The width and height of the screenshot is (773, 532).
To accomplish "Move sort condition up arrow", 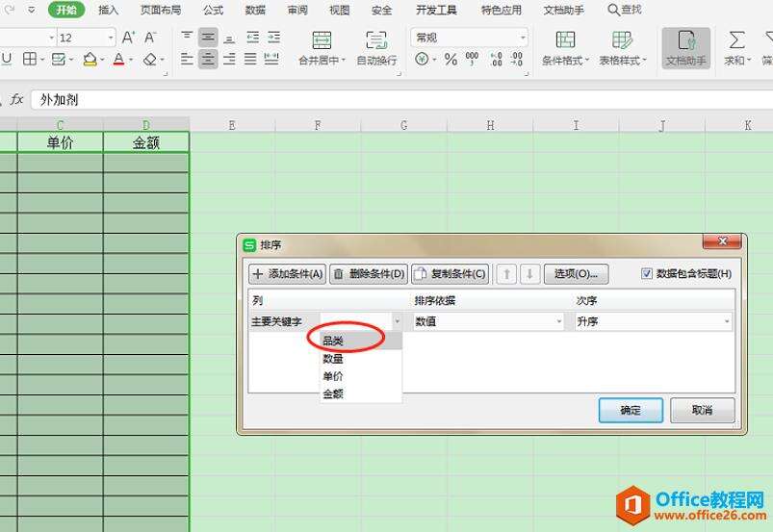I will (506, 274).
